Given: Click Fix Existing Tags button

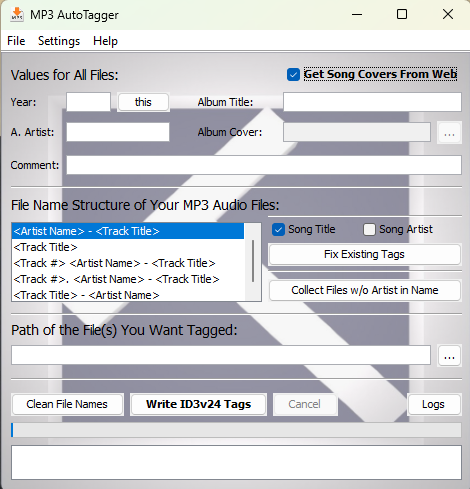Looking at the screenshot, I should coord(365,255).
